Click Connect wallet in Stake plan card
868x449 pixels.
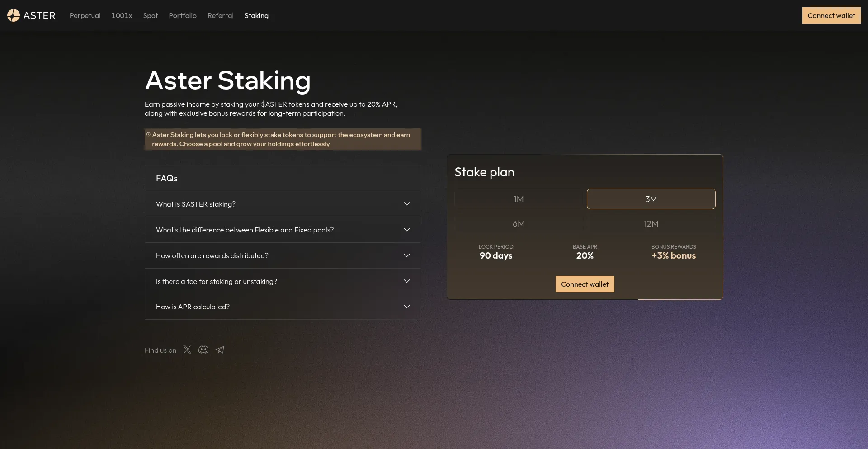585,284
